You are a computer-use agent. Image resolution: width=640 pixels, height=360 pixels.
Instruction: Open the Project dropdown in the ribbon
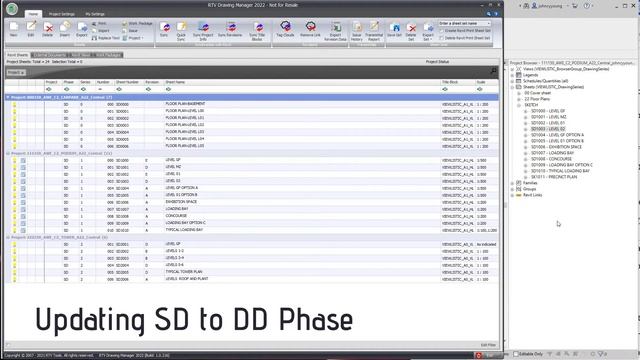click(133, 38)
